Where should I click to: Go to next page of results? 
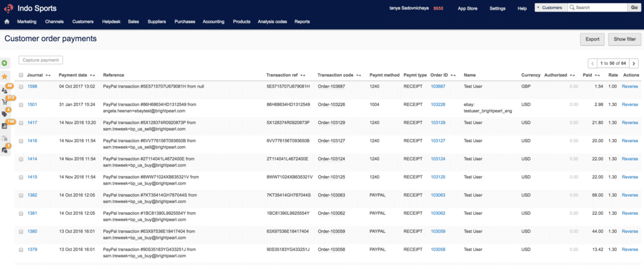click(634, 63)
